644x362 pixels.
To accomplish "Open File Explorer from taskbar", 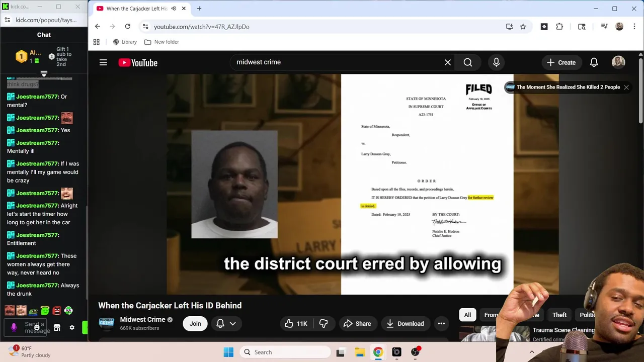I will pyautogui.click(x=359, y=352).
